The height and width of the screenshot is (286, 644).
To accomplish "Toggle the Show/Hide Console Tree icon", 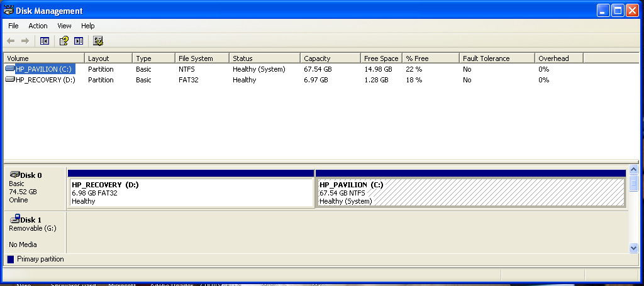I will pyautogui.click(x=45, y=41).
